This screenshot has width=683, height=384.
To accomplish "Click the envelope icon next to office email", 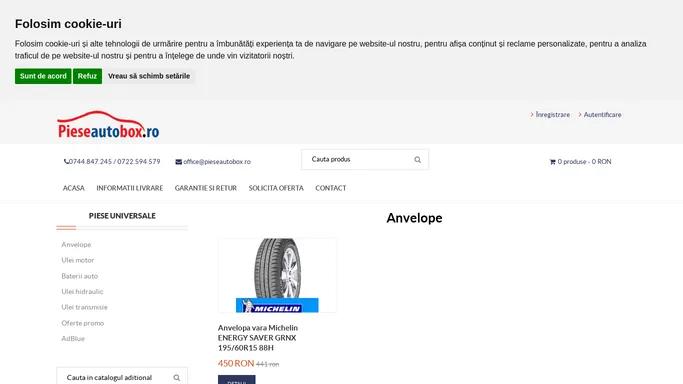I will [179, 162].
